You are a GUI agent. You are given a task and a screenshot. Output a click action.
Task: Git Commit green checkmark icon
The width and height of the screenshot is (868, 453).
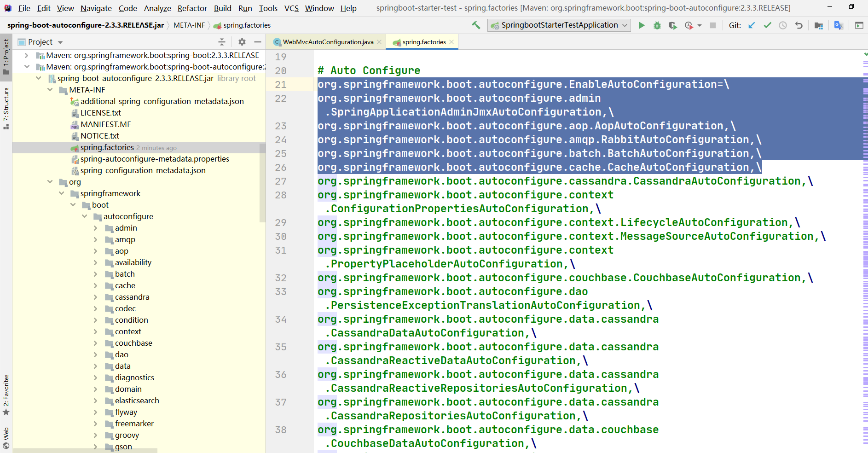[x=767, y=25]
